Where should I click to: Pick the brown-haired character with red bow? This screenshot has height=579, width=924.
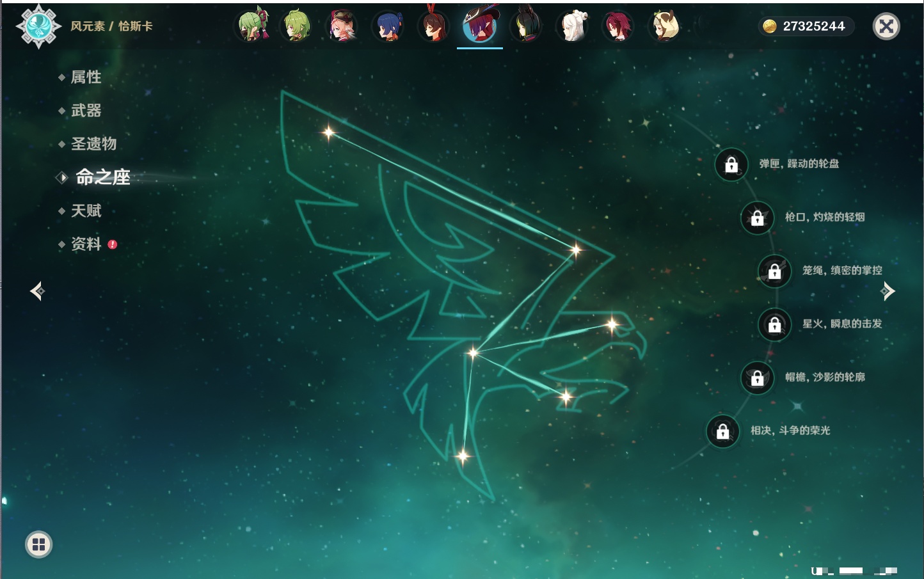[x=434, y=26]
